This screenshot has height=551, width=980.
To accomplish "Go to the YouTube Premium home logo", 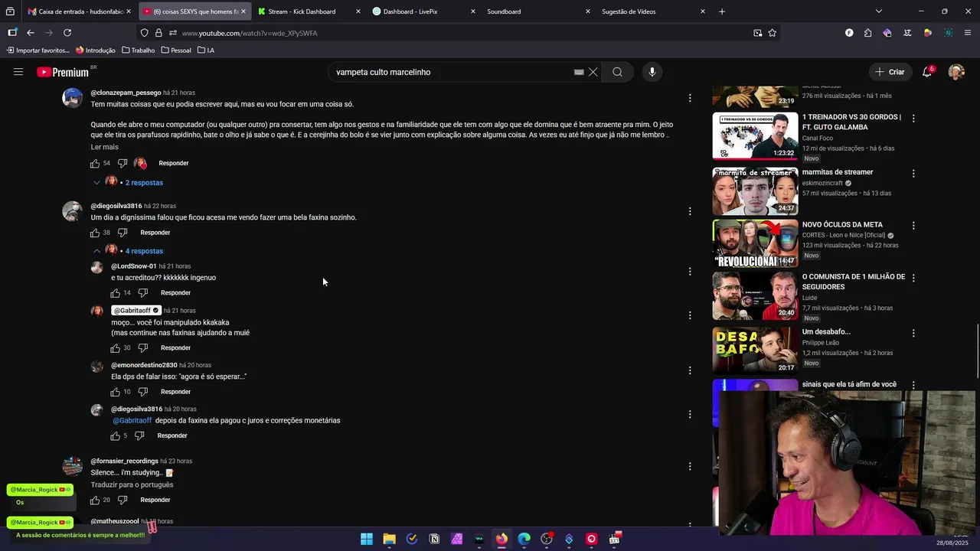I will tap(63, 72).
